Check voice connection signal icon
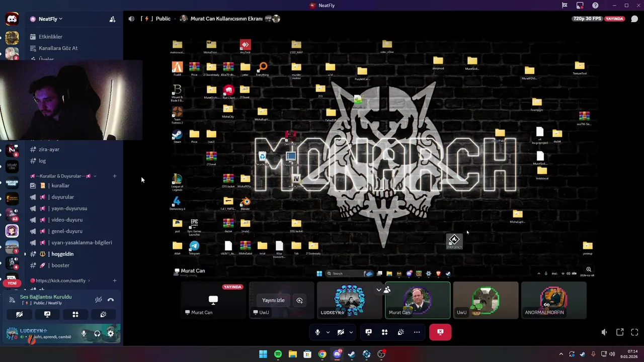Screen dimensions: 644x362 pos(12,300)
